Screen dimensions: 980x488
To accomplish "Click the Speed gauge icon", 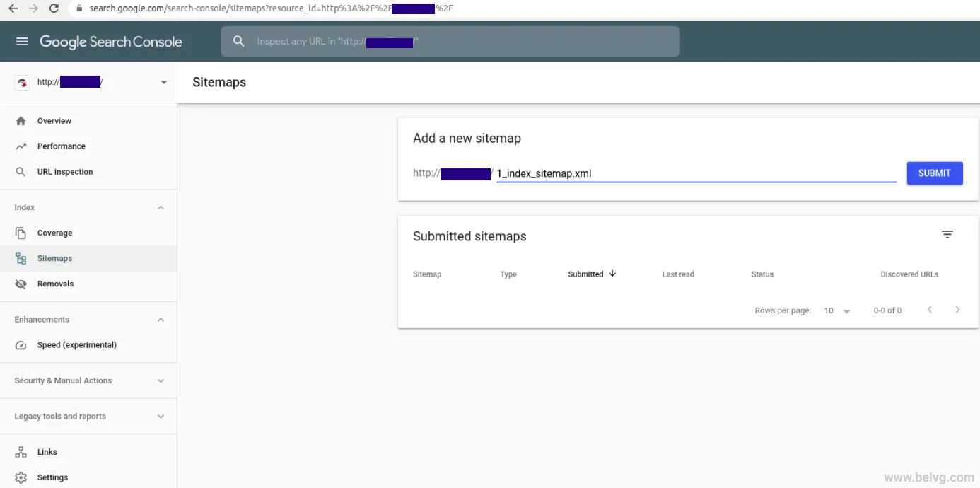I will point(21,345).
